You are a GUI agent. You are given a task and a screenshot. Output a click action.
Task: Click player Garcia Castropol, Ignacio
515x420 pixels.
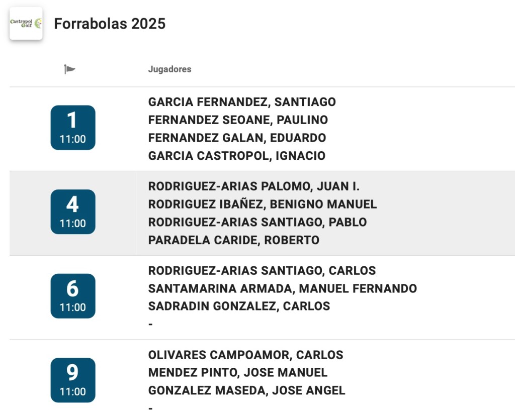[x=237, y=156]
